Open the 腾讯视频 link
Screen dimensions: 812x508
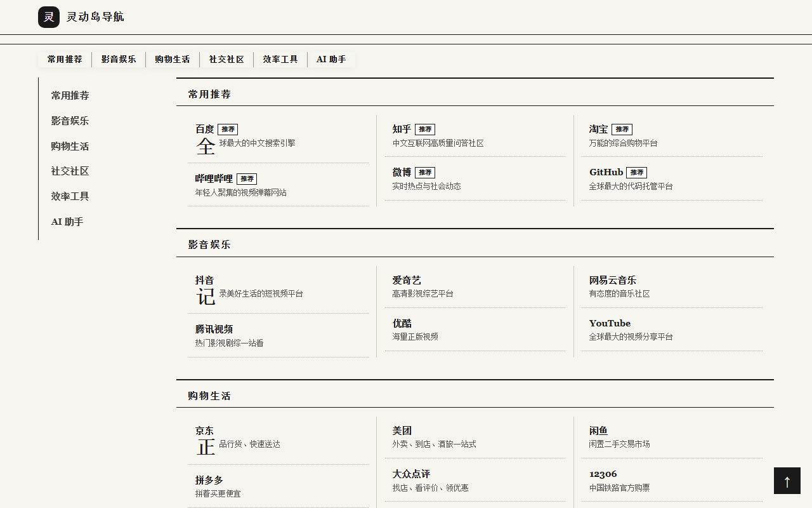(214, 329)
